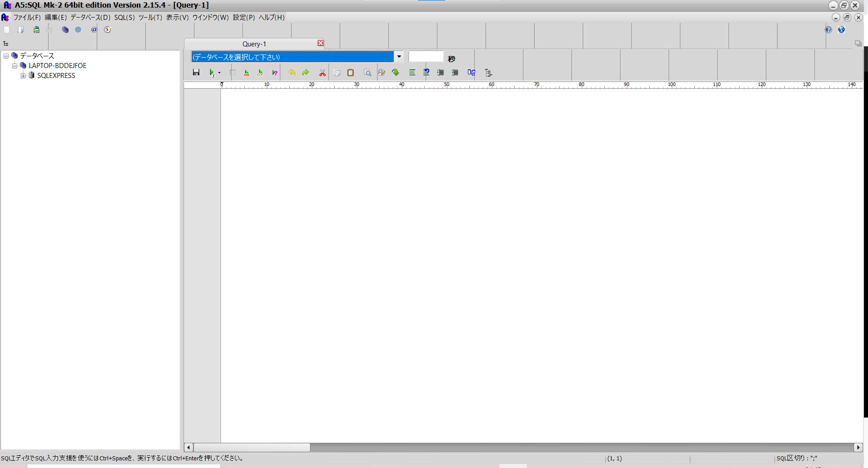
Task: Switch to the Query-1 tab
Action: pyautogui.click(x=254, y=44)
